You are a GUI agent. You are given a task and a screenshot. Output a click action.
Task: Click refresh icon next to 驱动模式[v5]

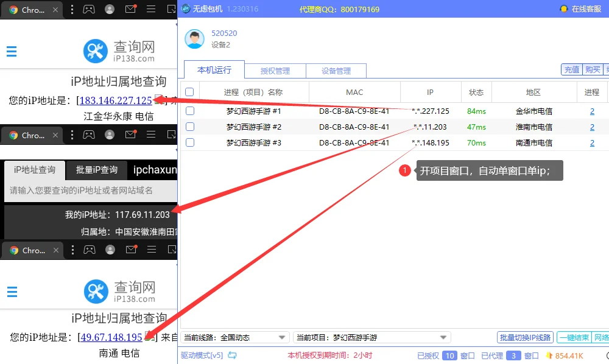(x=232, y=355)
